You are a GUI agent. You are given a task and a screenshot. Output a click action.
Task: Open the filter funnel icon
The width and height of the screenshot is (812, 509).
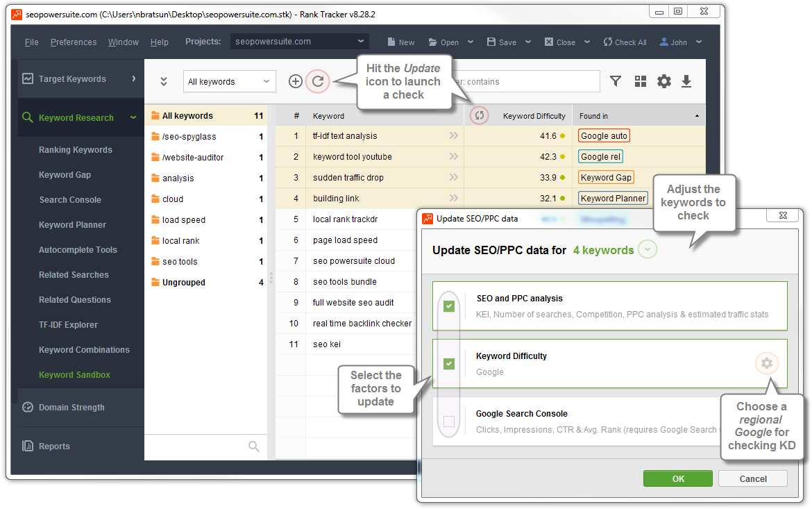click(615, 81)
